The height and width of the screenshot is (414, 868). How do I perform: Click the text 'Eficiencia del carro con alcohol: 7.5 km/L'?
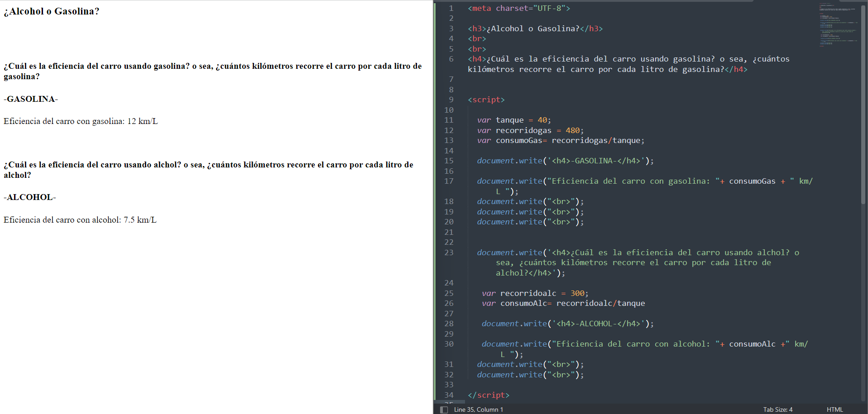(80, 220)
